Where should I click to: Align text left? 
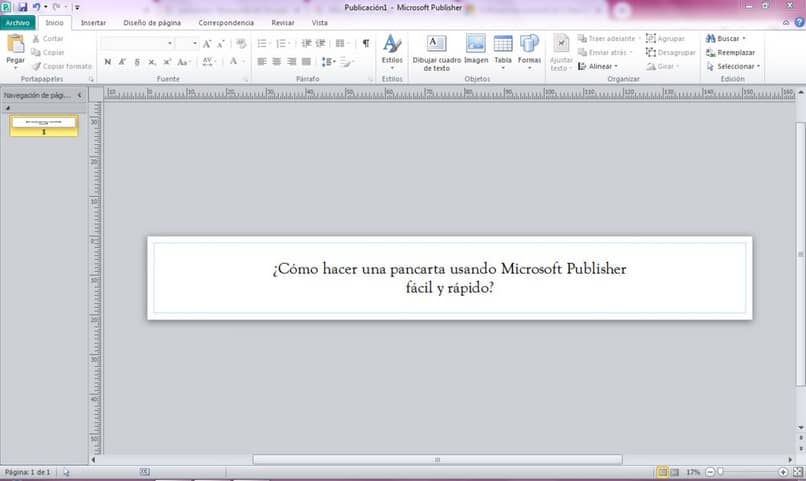pyautogui.click(x=262, y=62)
